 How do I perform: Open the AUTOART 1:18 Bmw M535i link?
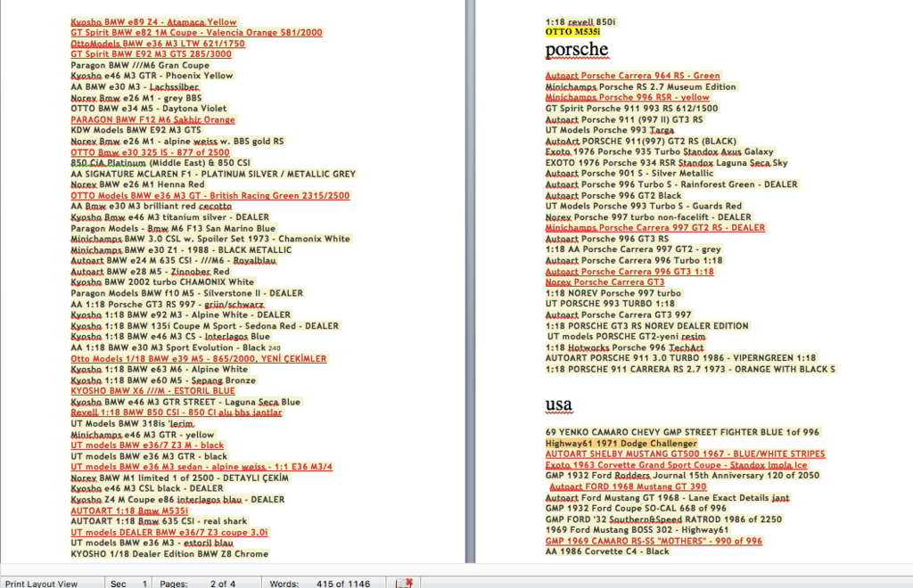tap(129, 510)
